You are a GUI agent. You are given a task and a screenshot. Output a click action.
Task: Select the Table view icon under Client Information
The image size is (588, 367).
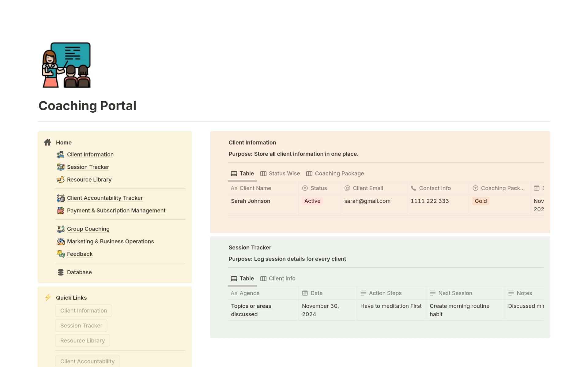point(234,174)
